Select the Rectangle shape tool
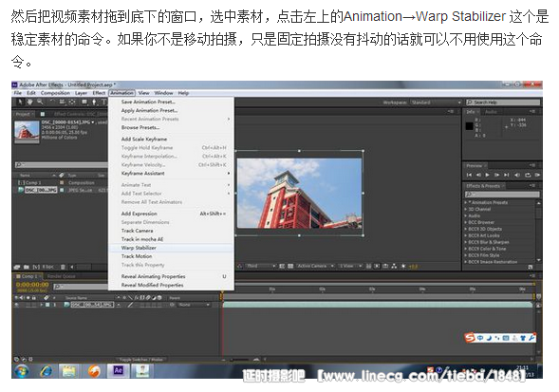Viewport: 559px width, 392px height. pos(84,102)
